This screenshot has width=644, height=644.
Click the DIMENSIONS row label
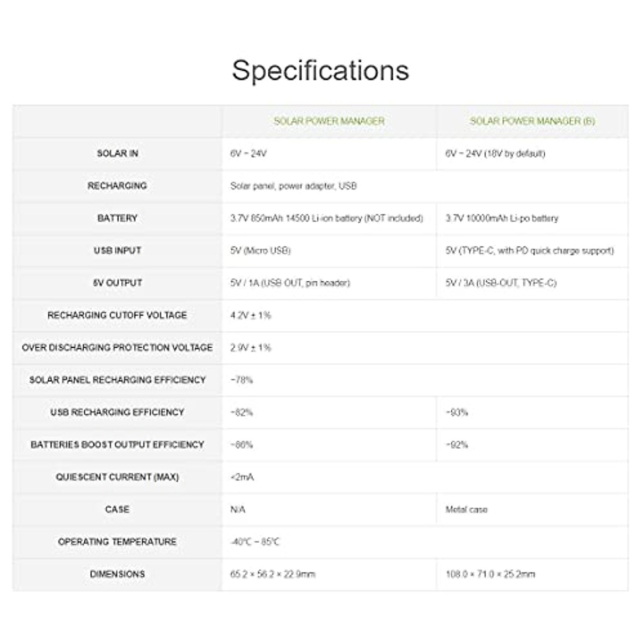pyautogui.click(x=118, y=574)
